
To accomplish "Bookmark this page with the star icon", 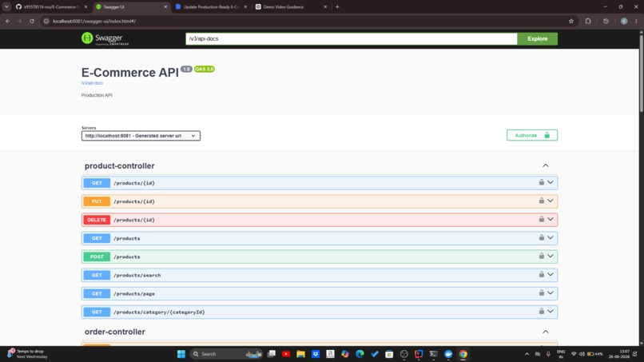I will (571, 21).
